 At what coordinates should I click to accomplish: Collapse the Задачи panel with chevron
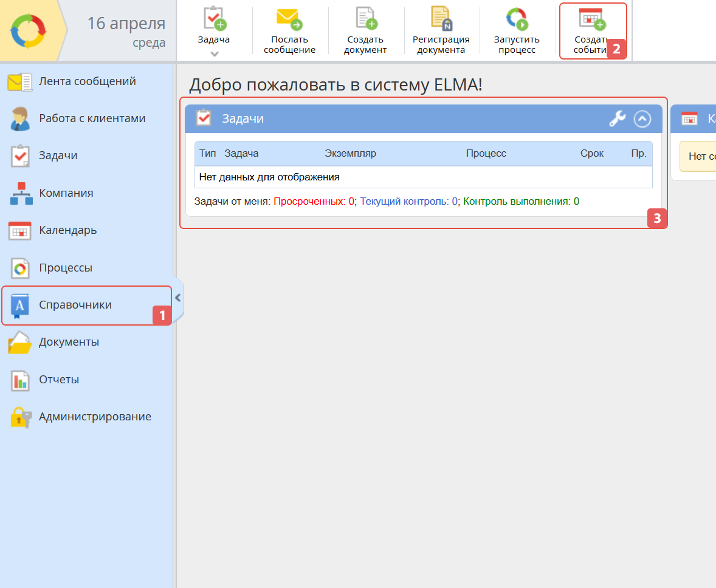pyautogui.click(x=642, y=118)
